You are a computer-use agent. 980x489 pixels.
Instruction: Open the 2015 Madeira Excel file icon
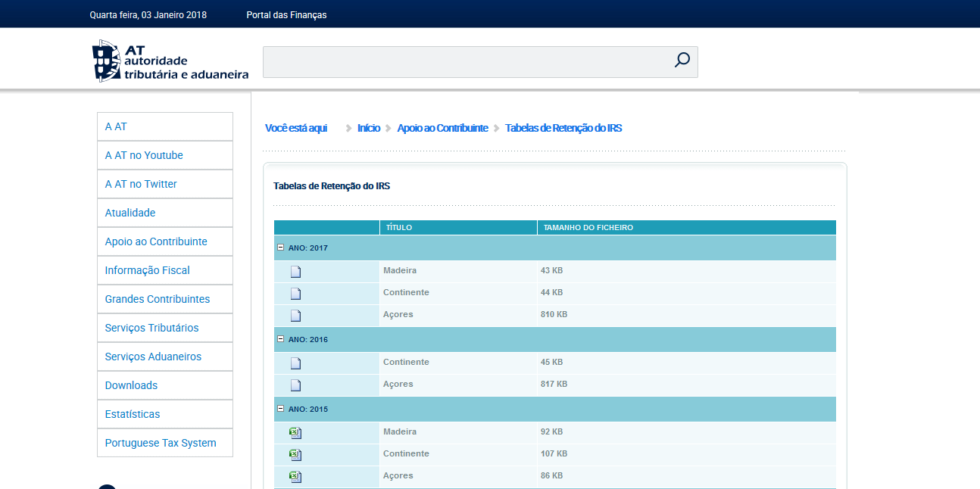coord(295,433)
